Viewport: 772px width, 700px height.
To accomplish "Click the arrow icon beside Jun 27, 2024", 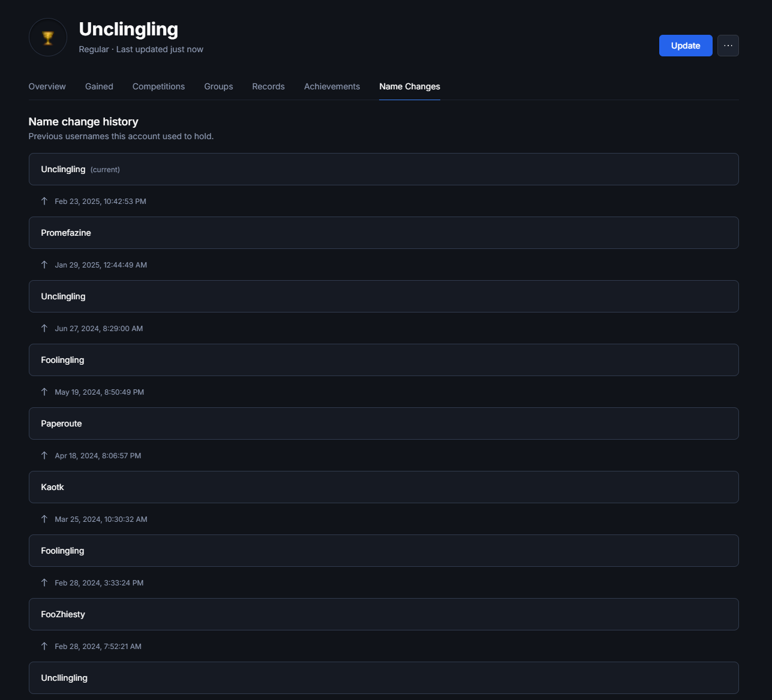I will coord(44,328).
